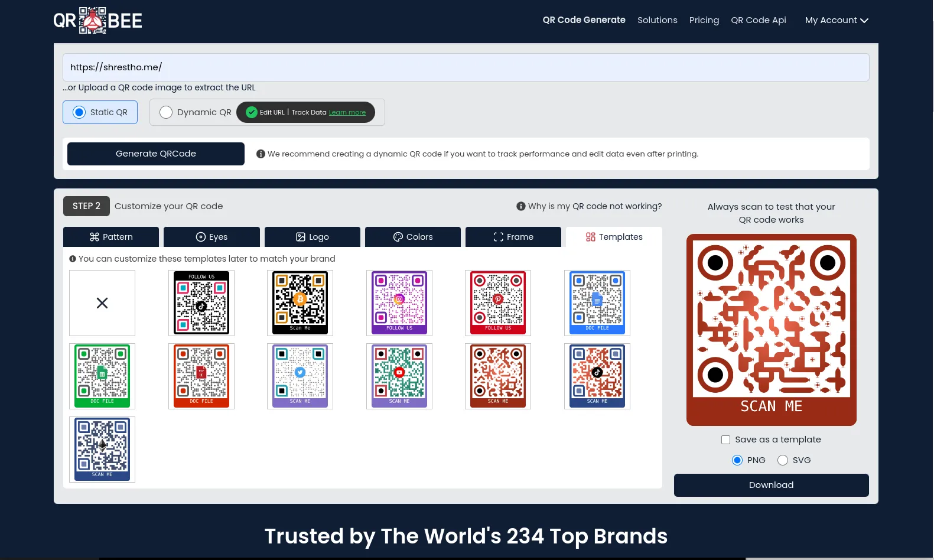Viewport: 934px width, 560px height.
Task: Pick the green spreadsheet Doc File template
Action: 102,376
